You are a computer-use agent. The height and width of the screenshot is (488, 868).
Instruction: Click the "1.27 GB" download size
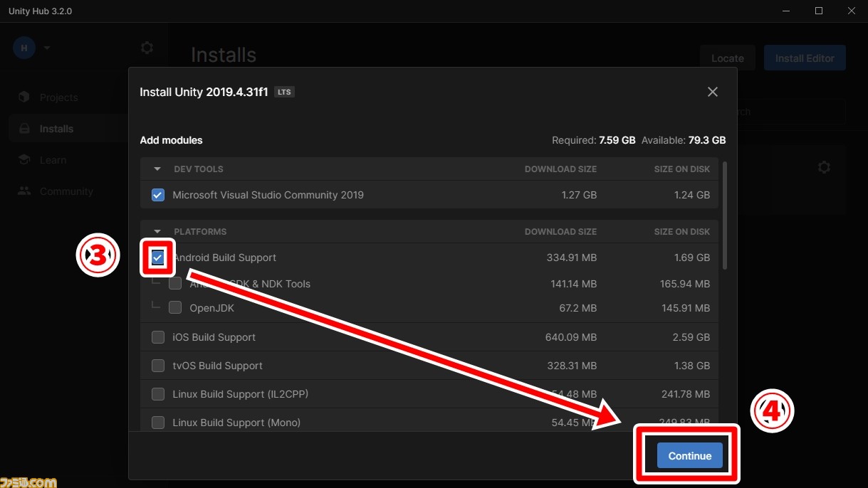(578, 195)
